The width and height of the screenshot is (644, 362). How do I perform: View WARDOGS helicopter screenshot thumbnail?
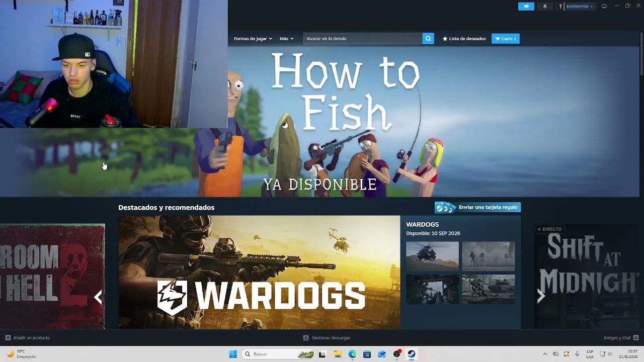432,256
